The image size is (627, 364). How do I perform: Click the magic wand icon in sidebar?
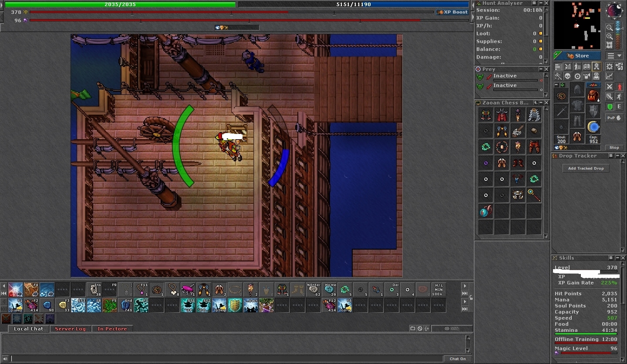click(558, 76)
